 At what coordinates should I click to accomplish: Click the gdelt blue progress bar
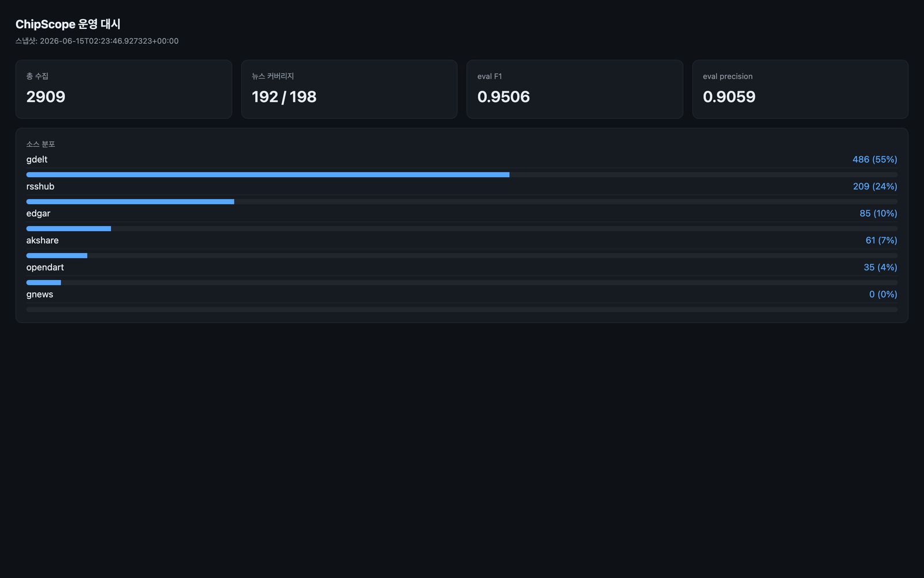268,175
